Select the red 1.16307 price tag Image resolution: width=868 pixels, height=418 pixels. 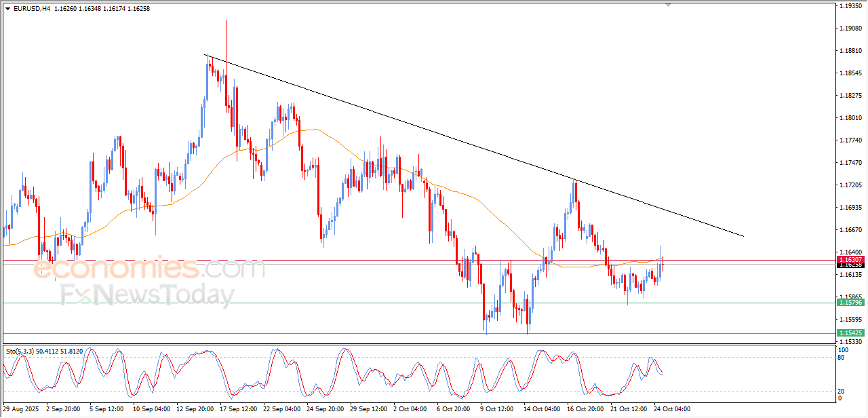[x=849, y=260]
